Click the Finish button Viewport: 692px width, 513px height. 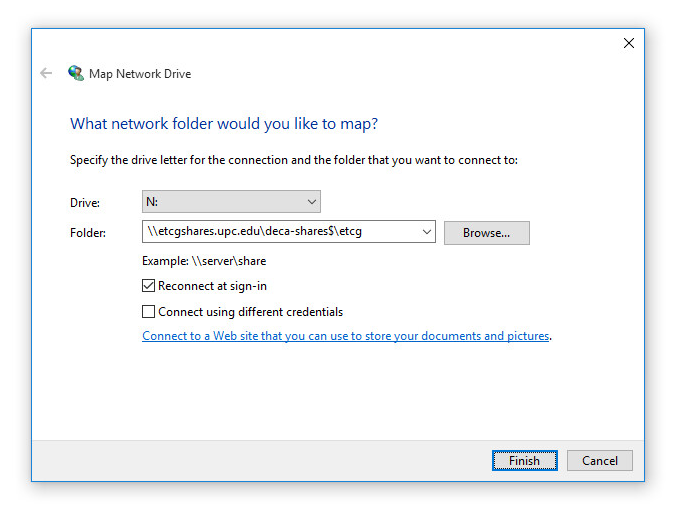[524, 461]
